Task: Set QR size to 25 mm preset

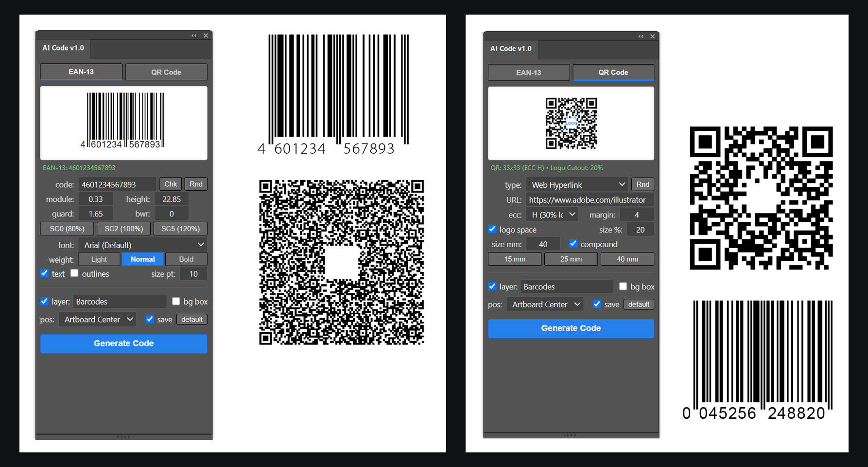Action: [571, 259]
